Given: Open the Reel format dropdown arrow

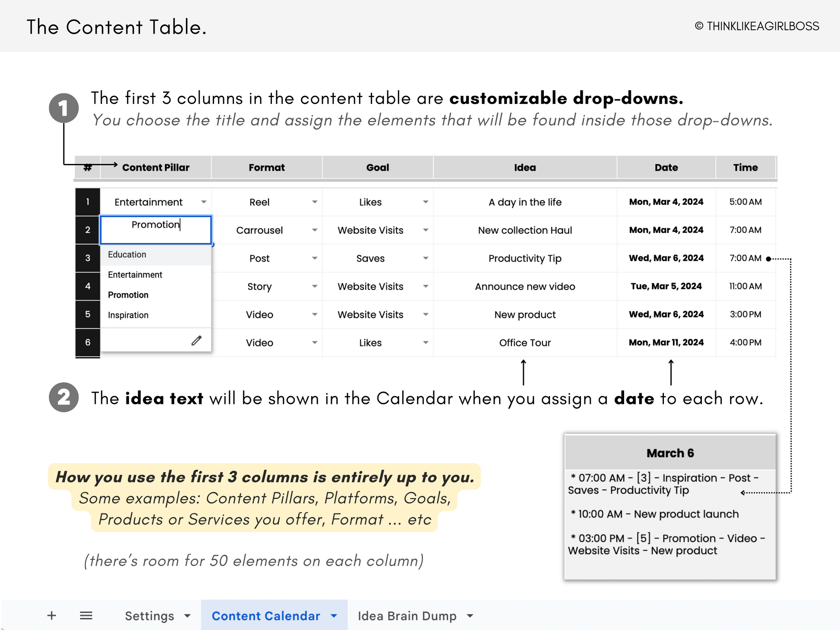Looking at the screenshot, I should coord(315,202).
